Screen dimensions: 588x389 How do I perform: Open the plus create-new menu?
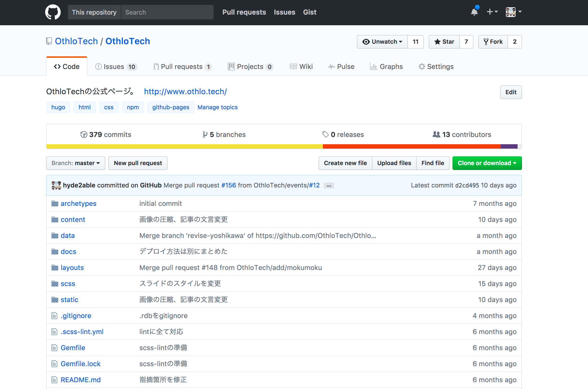(492, 12)
